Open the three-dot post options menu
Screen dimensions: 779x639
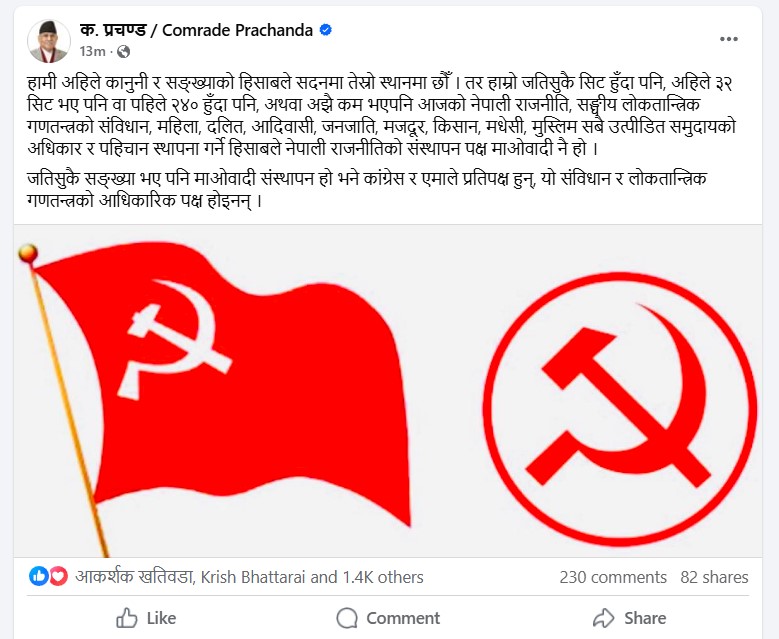point(728,39)
